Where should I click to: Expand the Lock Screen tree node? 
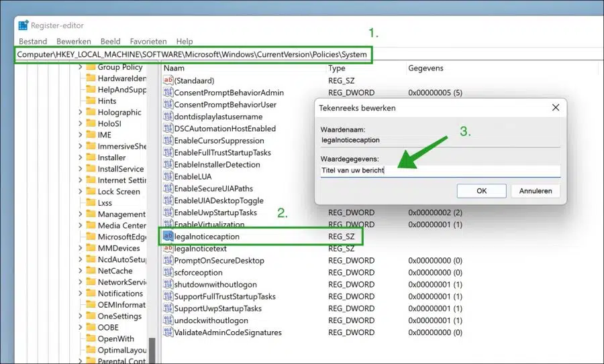80,191
